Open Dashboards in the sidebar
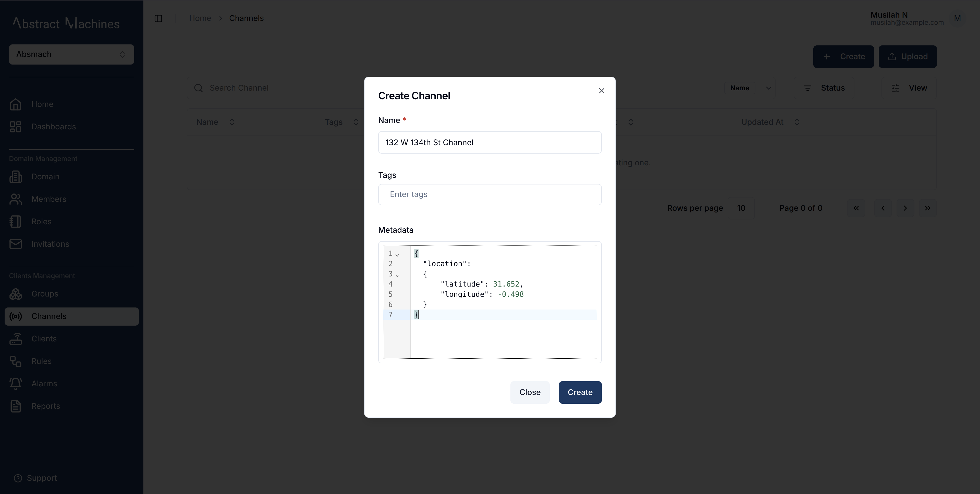980x494 pixels. point(71,127)
